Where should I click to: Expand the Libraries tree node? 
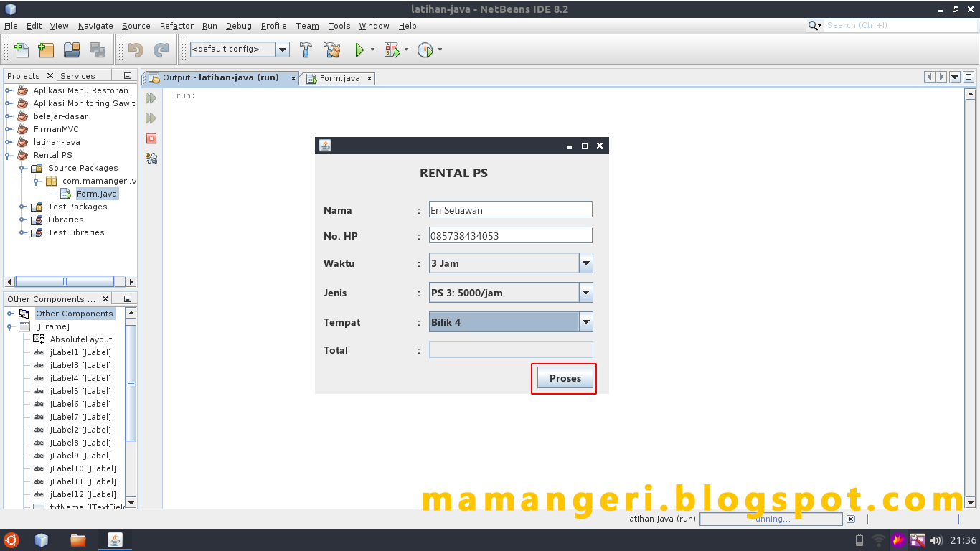tap(22, 220)
